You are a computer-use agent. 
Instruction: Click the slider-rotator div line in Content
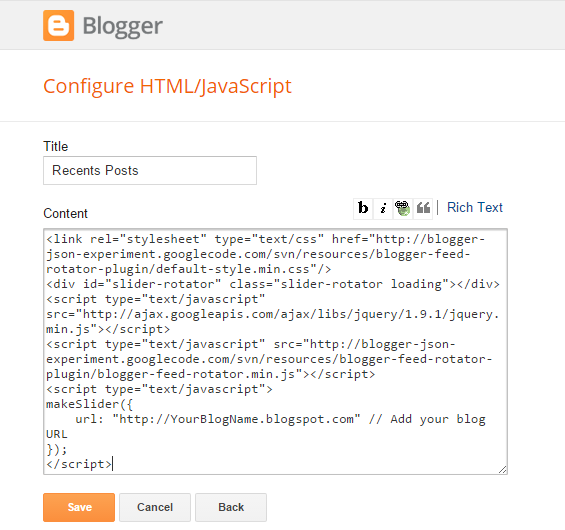coord(273,284)
